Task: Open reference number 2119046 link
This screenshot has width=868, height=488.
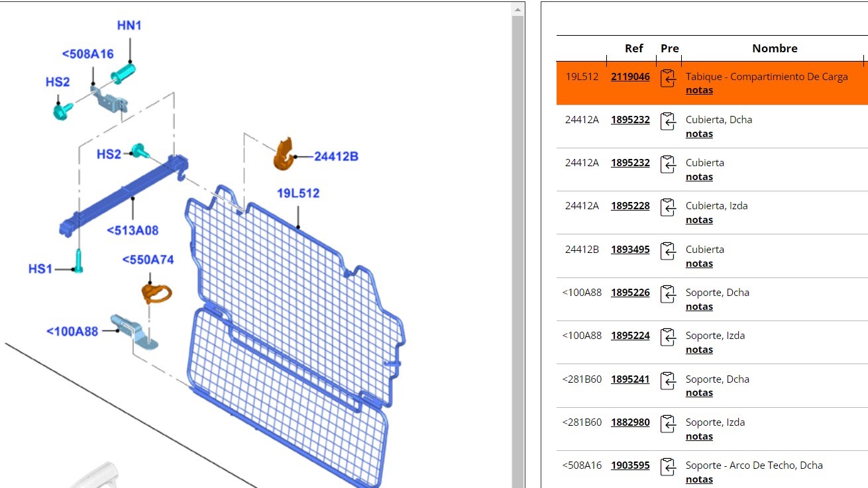Action: pyautogui.click(x=630, y=77)
